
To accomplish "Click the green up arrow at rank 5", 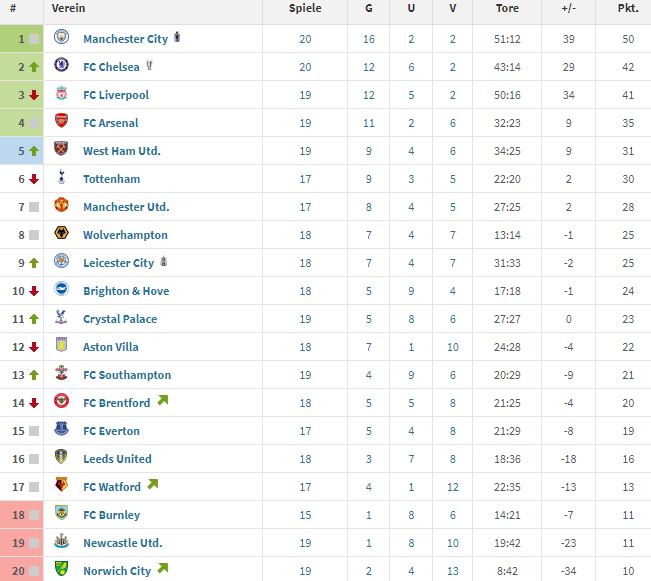I will pos(34,151).
